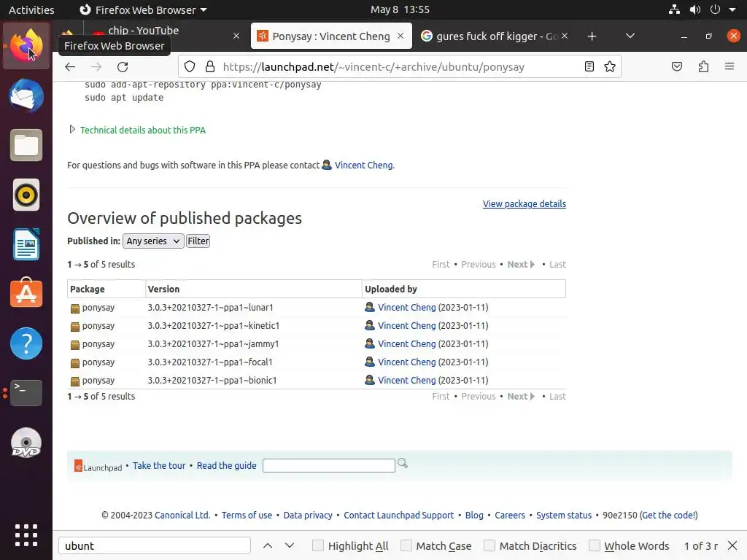
Task: Open the network status indicator
Action: 674,9
